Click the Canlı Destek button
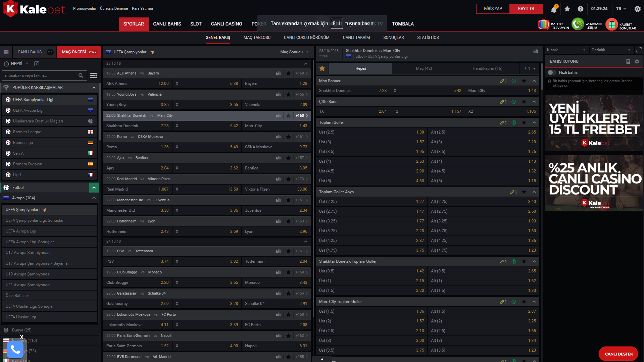This screenshot has height=362, width=644. coord(618,354)
